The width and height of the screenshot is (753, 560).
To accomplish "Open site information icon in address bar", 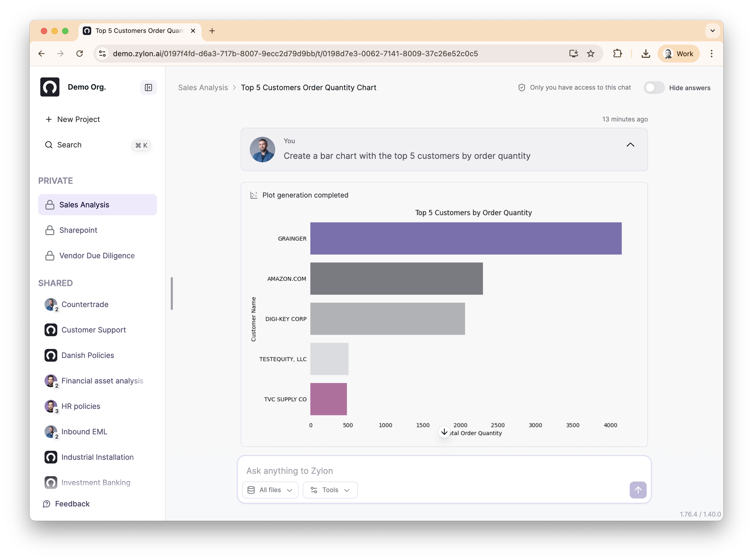I will [102, 54].
